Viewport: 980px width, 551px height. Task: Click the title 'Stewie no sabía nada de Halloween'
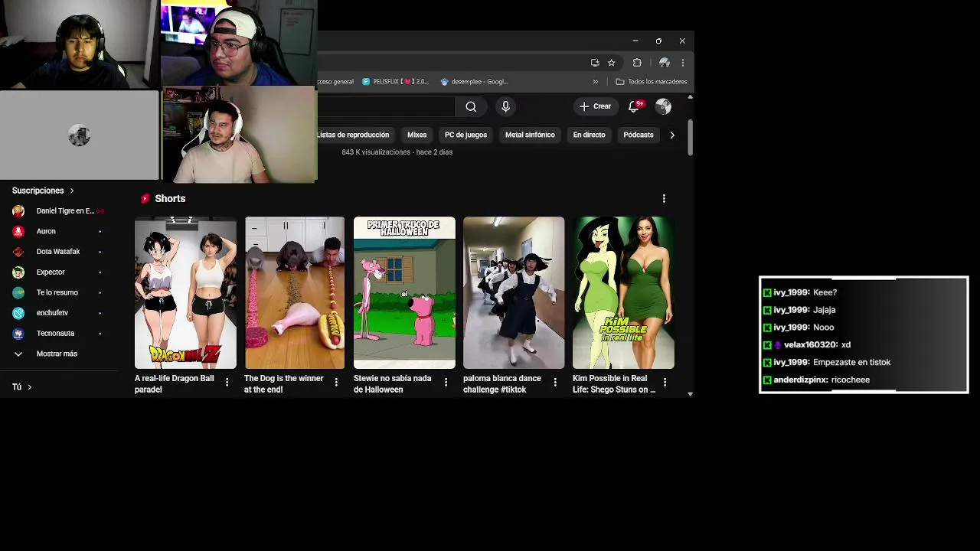(x=393, y=383)
